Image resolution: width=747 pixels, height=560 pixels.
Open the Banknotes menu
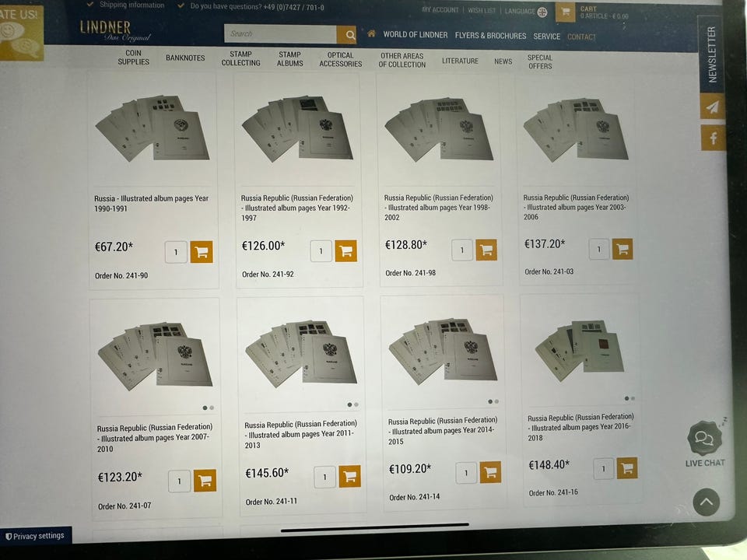coord(185,58)
